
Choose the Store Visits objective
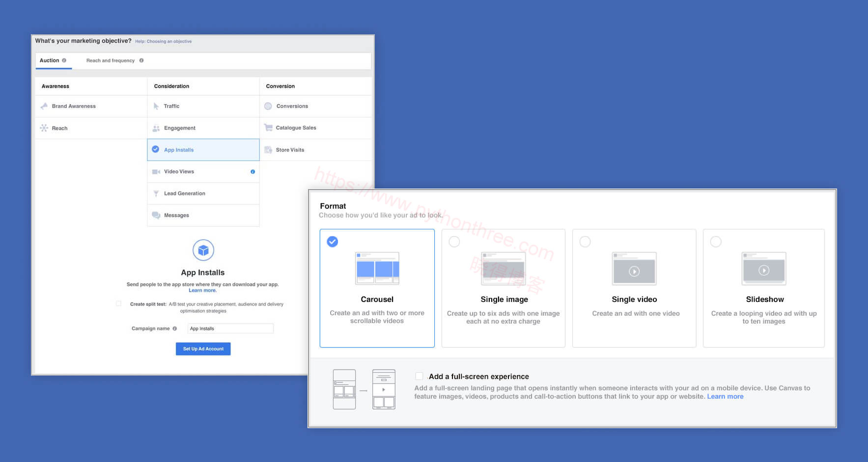pos(315,150)
